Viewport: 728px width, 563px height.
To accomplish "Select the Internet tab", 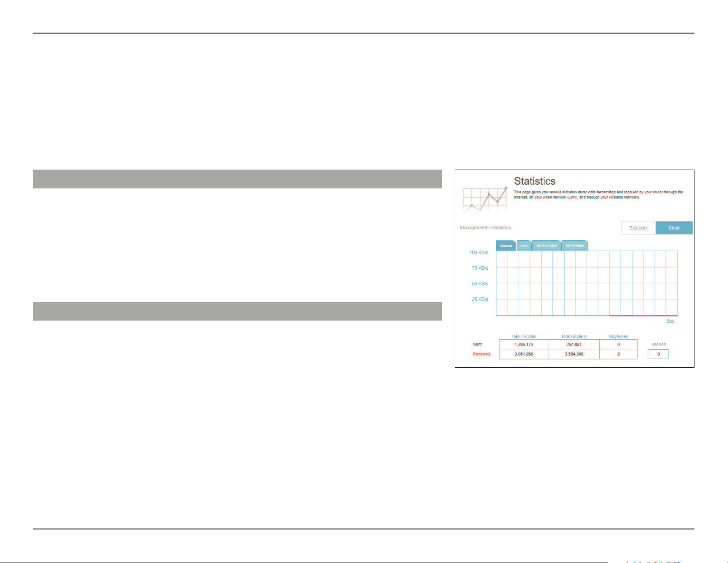I will [506, 245].
